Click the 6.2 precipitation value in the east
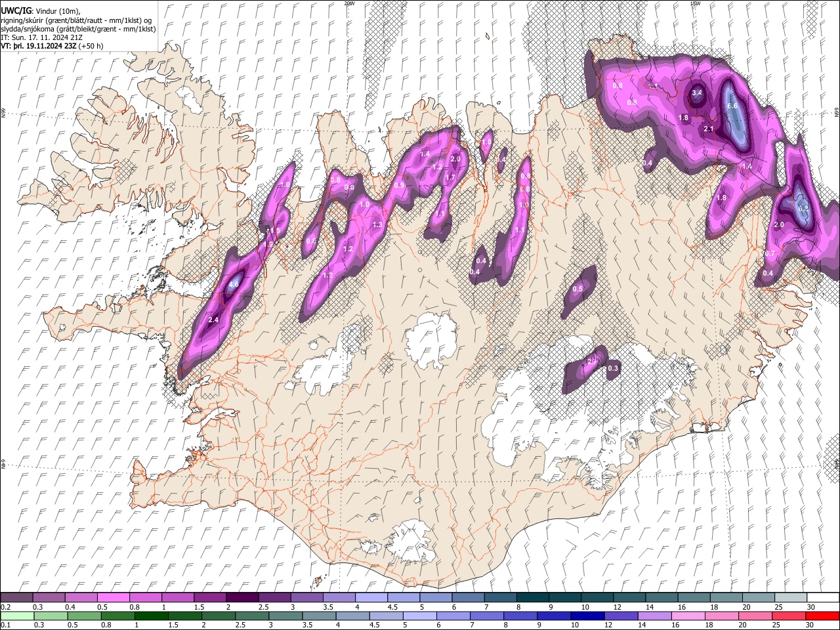 pos(803,208)
